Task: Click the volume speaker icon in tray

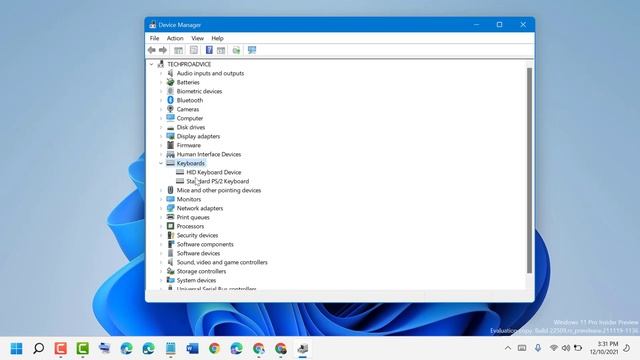Action: pos(566,348)
